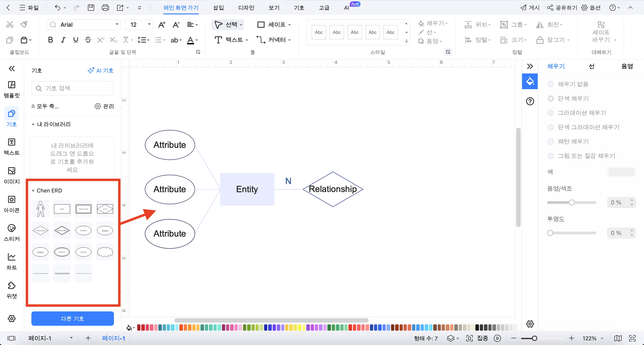The image size is (644, 345).
Task: Enable 패턴 채우기 radio button
Action: tap(551, 142)
